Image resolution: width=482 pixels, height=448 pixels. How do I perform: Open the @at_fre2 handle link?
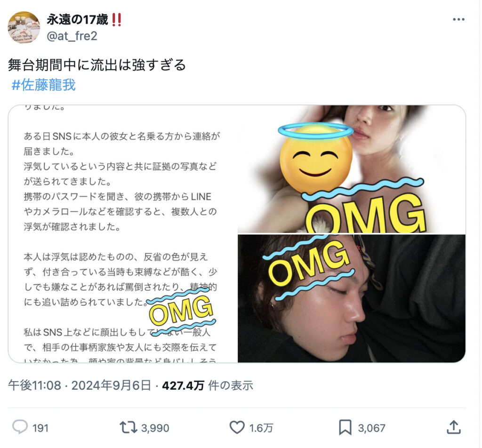[x=72, y=36]
